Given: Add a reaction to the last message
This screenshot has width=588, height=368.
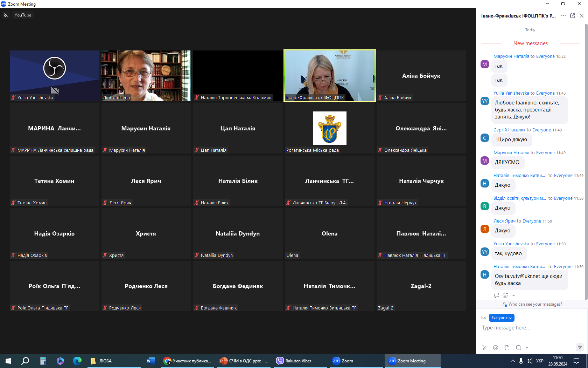Looking at the screenshot, I should coord(505,295).
